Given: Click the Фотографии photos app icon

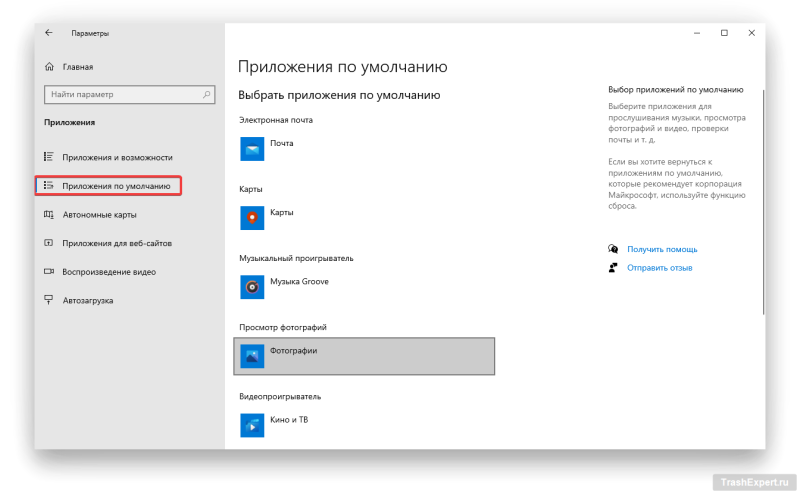Looking at the screenshot, I should click(252, 356).
